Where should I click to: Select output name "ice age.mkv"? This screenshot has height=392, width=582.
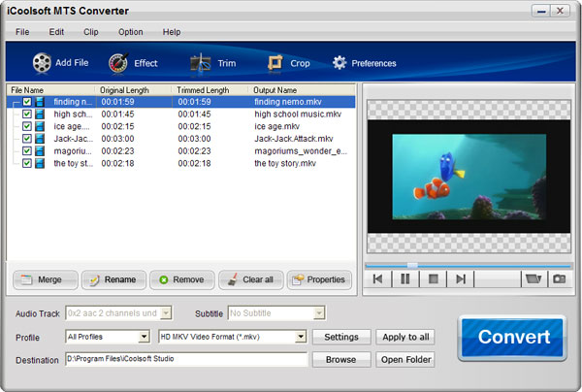pyautogui.click(x=276, y=126)
